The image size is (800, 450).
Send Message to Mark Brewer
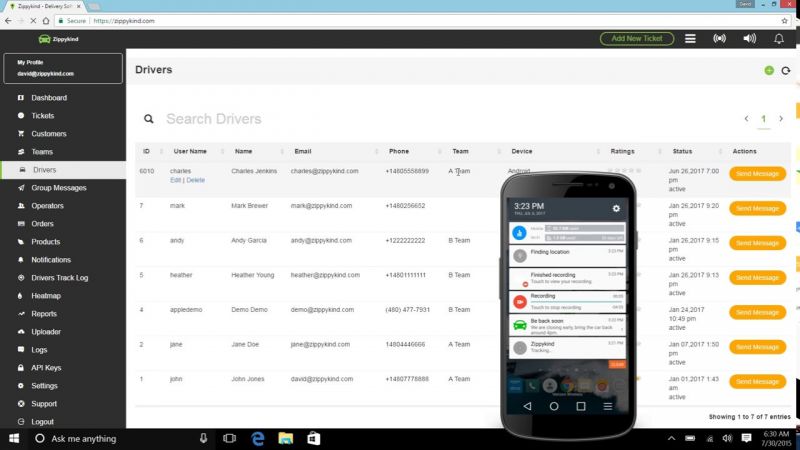(x=757, y=208)
